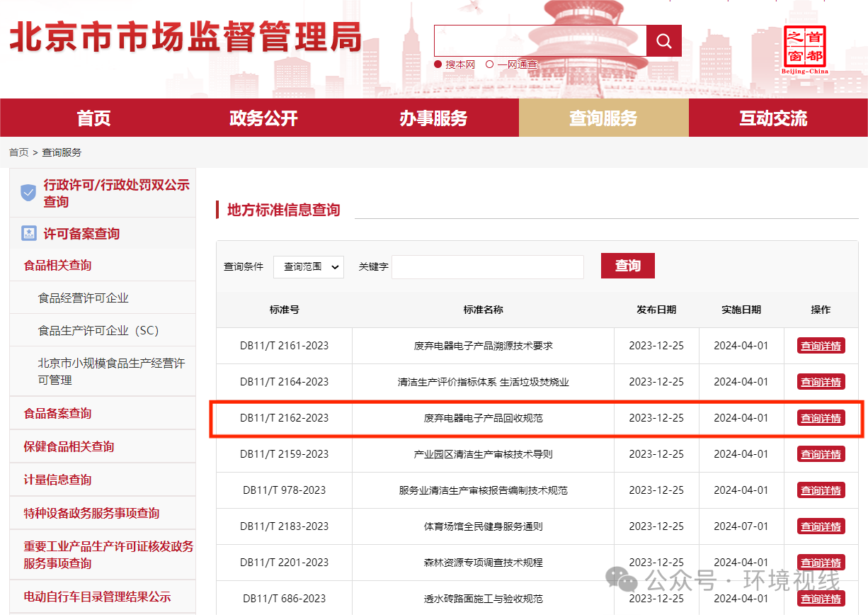This screenshot has height=615, width=868.
Task: Click the magnifier search icon button
Action: (664, 41)
